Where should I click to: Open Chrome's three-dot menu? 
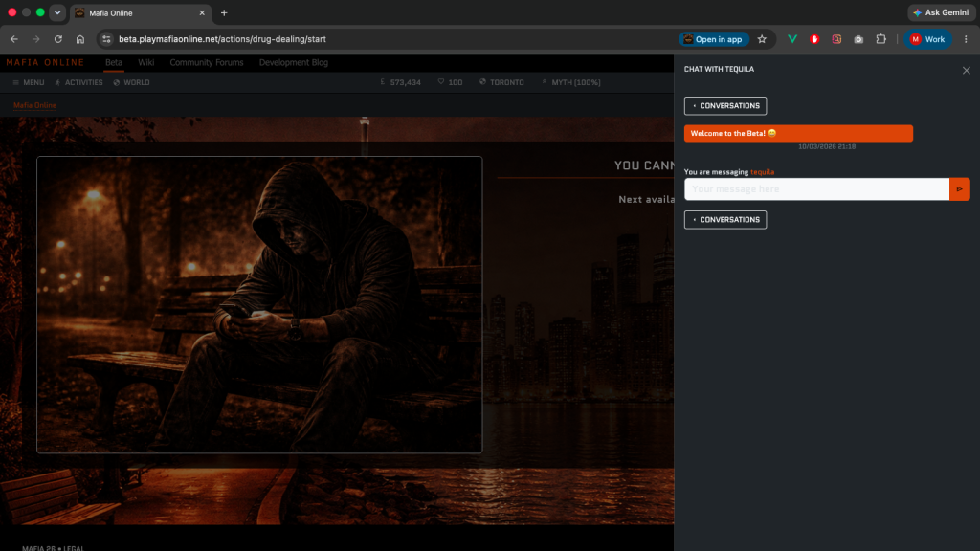tap(966, 38)
